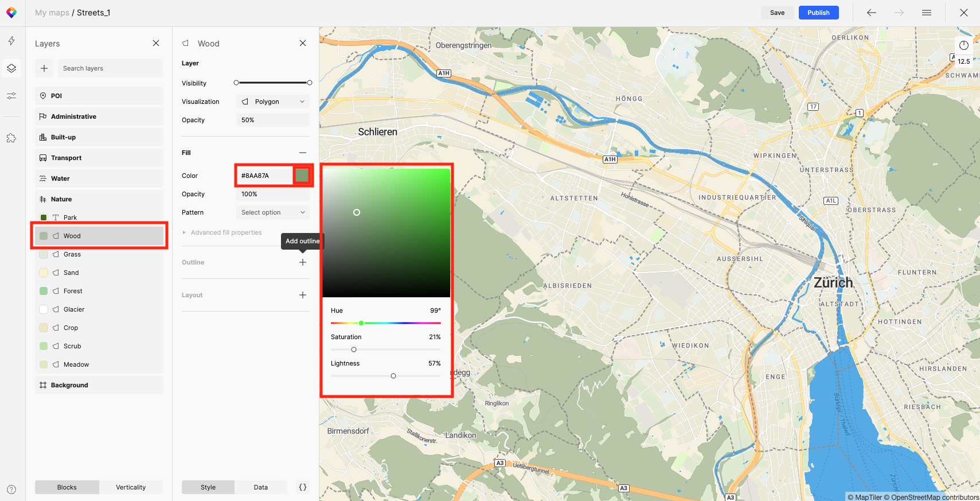Click the Save button
The width and height of the screenshot is (980, 501).
pyautogui.click(x=777, y=13)
